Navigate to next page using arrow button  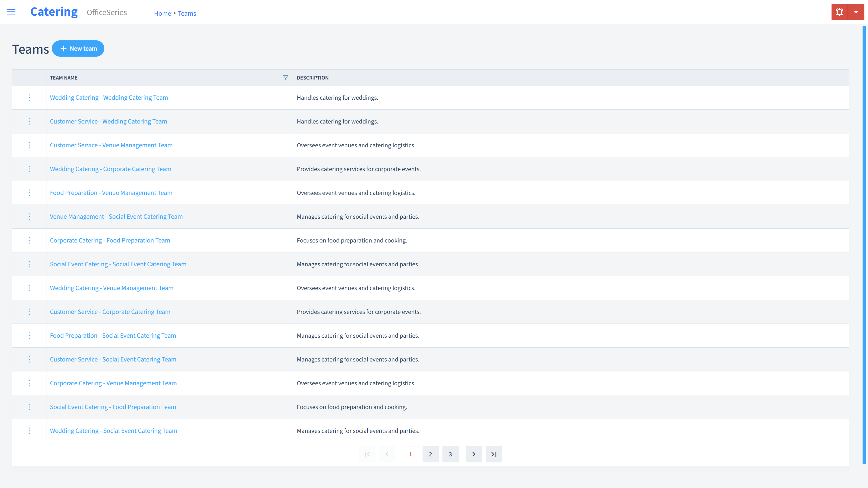click(474, 454)
